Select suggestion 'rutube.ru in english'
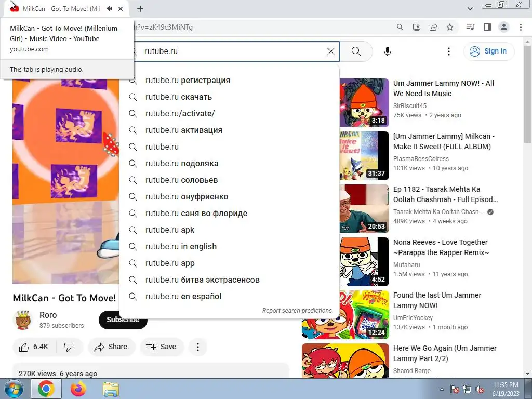This screenshot has width=532, height=399. [x=229, y=247]
